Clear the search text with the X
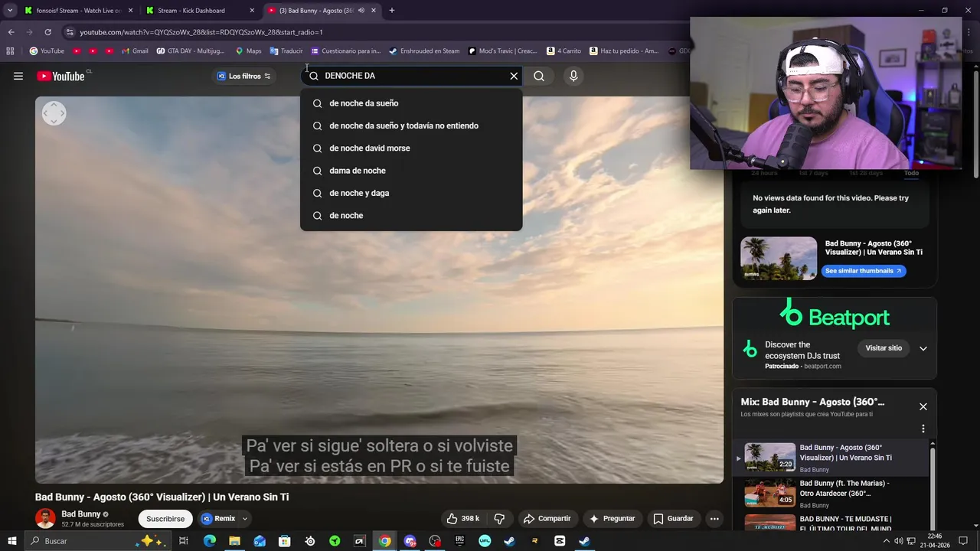Viewport: 980px width, 551px height. [514, 76]
